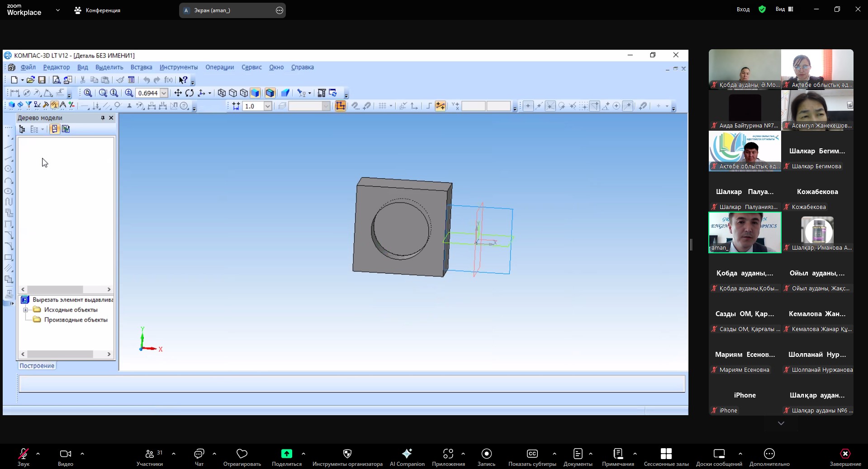
Task: Open the Инструменты menu
Action: 178,67
